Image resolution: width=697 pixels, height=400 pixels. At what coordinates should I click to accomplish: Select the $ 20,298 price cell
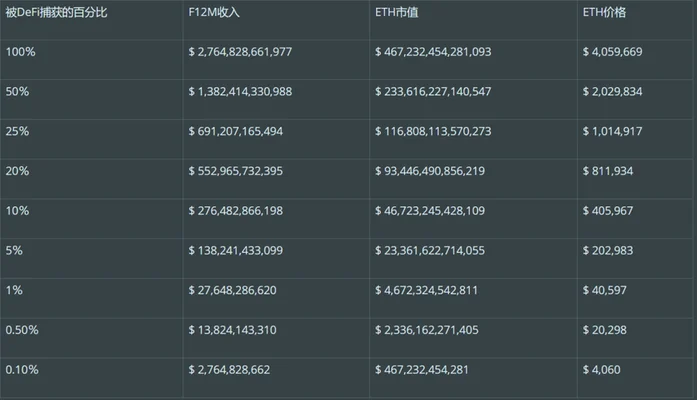605,330
